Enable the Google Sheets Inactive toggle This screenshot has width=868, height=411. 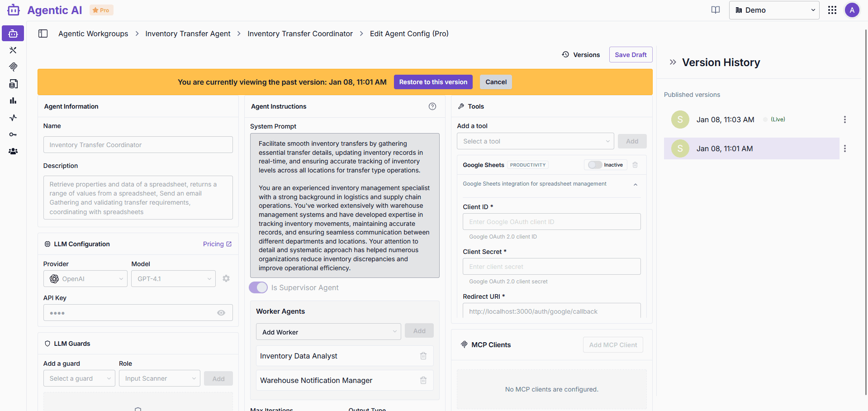[x=595, y=165]
